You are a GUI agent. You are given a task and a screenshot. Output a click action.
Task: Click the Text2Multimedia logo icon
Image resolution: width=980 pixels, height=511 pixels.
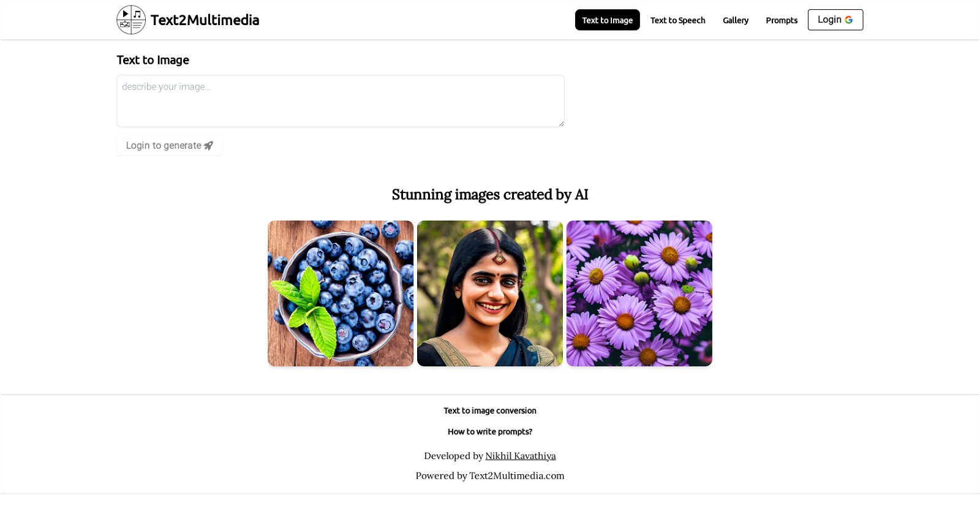(131, 20)
